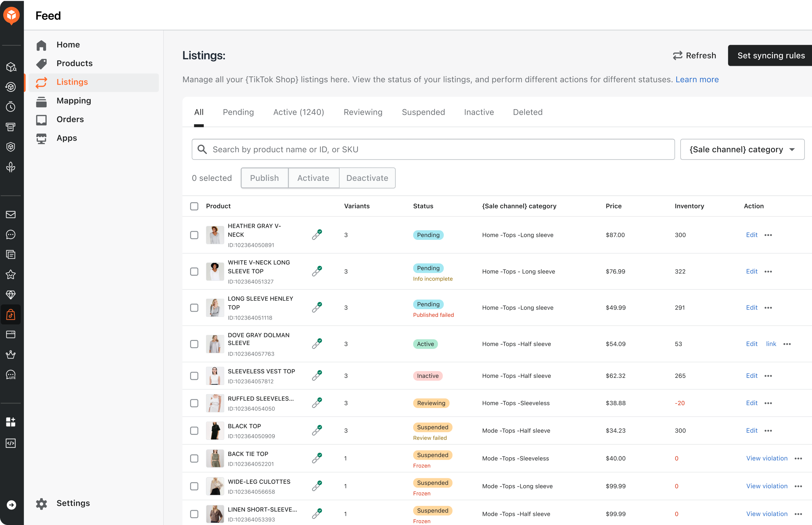
Task: Click link icon for Heather Gray V-Neck
Action: click(317, 235)
